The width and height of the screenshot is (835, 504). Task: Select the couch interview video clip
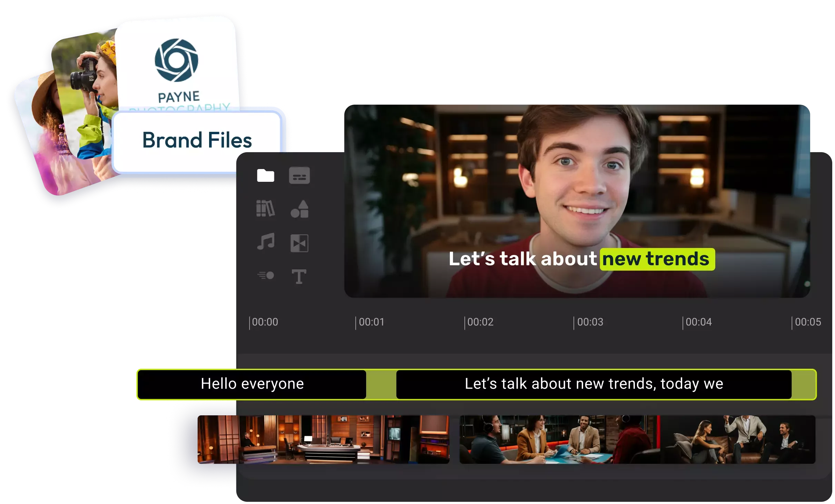click(738, 439)
